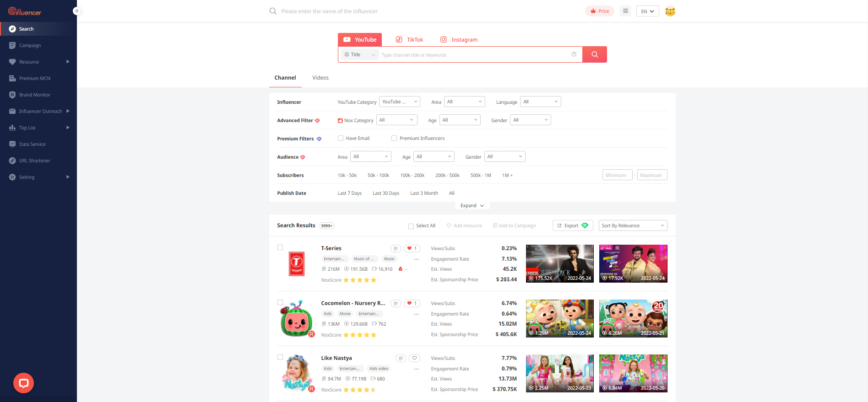This screenshot has width=868, height=402.
Task: Select the T-Series row checkbox
Action: click(280, 247)
